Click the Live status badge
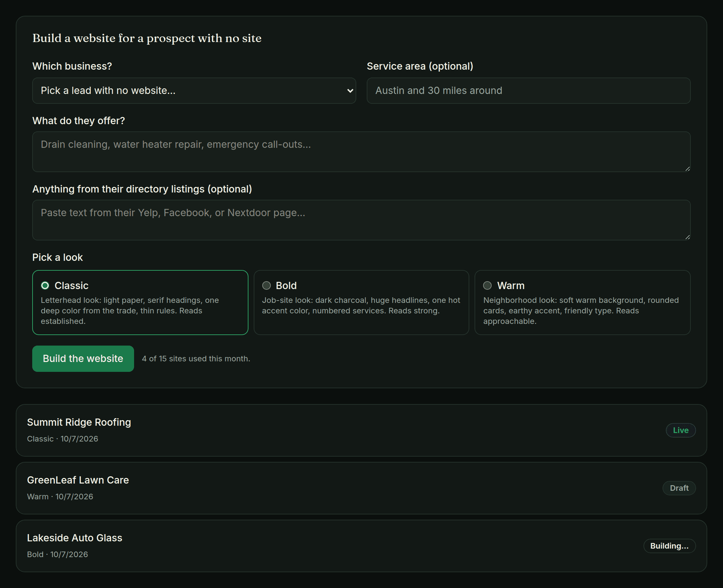 (681, 430)
